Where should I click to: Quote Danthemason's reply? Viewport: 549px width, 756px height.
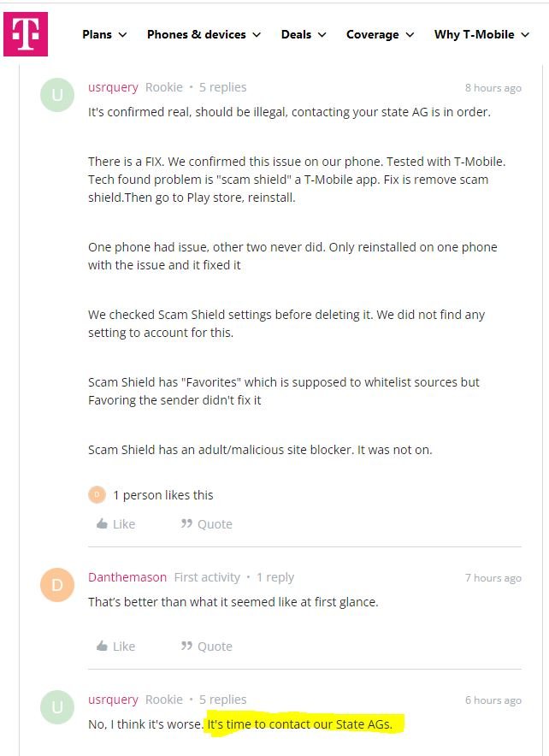tap(206, 647)
